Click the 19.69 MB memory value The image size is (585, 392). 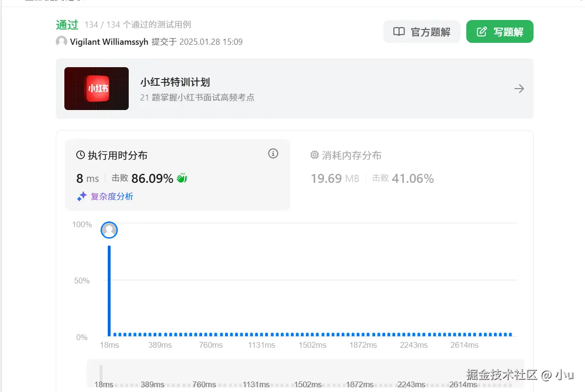coord(335,179)
